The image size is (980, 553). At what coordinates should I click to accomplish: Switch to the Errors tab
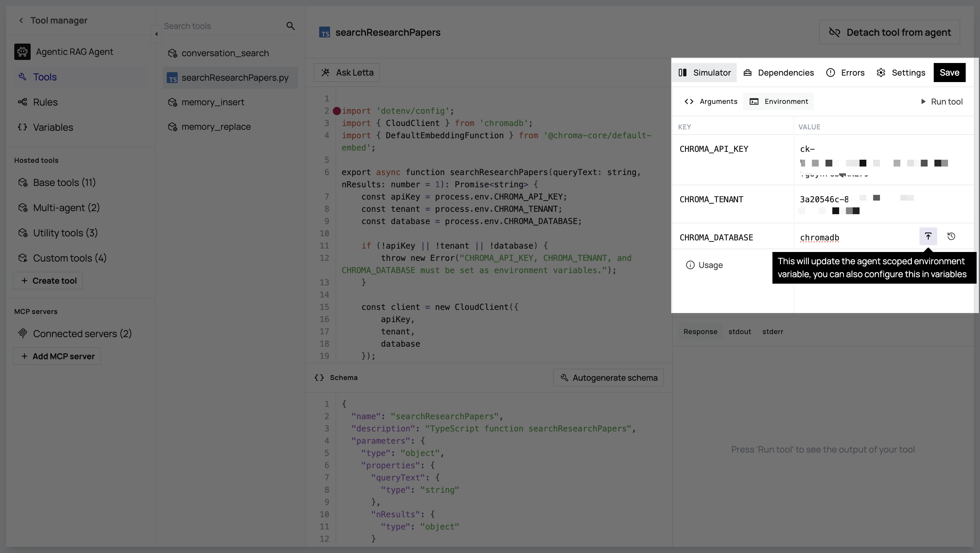(845, 73)
